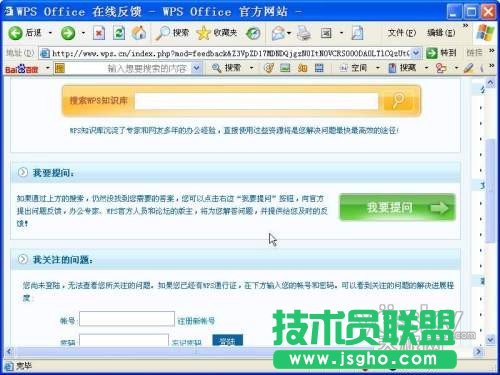This screenshot has width=500, height=375.
Task: Collapse the 我关注的问题 section arrow
Action: pyautogui.click(x=23, y=259)
